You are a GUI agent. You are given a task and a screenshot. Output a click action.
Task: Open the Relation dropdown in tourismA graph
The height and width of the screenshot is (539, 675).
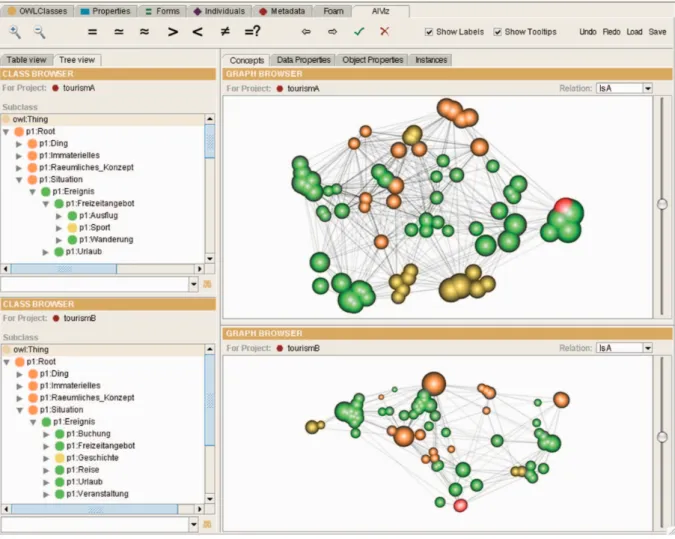[x=647, y=88]
